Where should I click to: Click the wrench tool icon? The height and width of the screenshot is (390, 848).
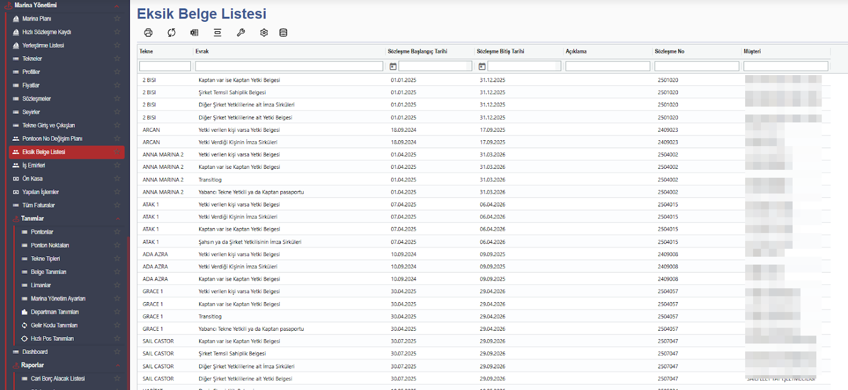pyautogui.click(x=241, y=32)
